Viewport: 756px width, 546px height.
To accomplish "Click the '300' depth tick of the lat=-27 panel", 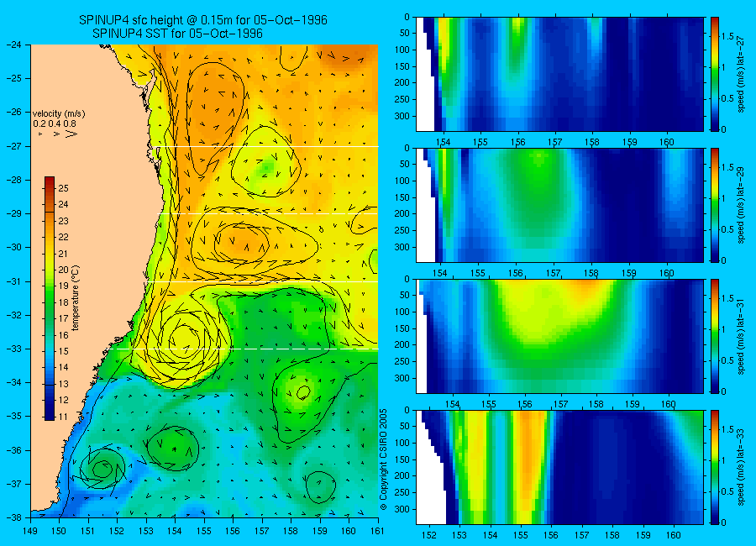I will [x=402, y=116].
